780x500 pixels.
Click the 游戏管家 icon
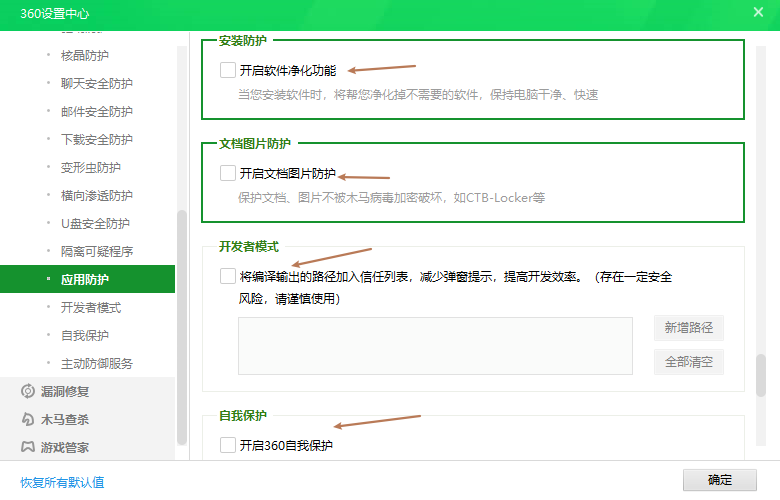28,447
